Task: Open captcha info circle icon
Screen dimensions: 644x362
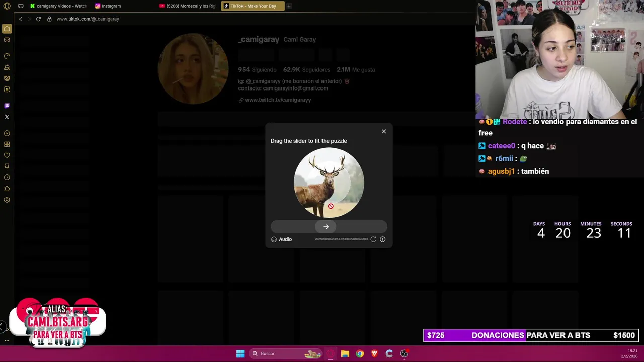Action: pyautogui.click(x=382, y=239)
